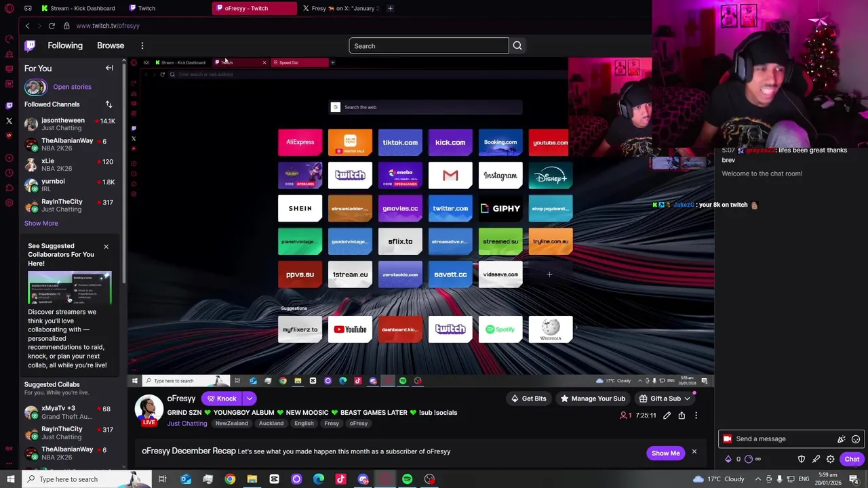Click the Twitch search field
This screenshot has width=868, height=488.
pos(429,45)
